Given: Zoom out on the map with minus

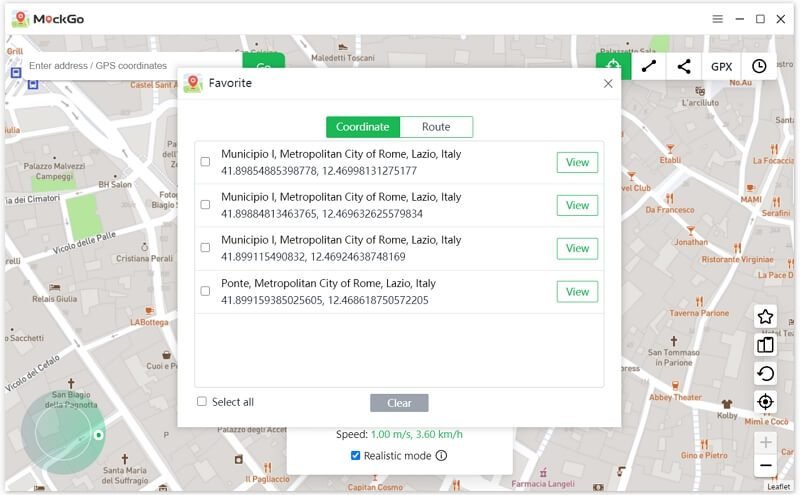Looking at the screenshot, I should (765, 466).
